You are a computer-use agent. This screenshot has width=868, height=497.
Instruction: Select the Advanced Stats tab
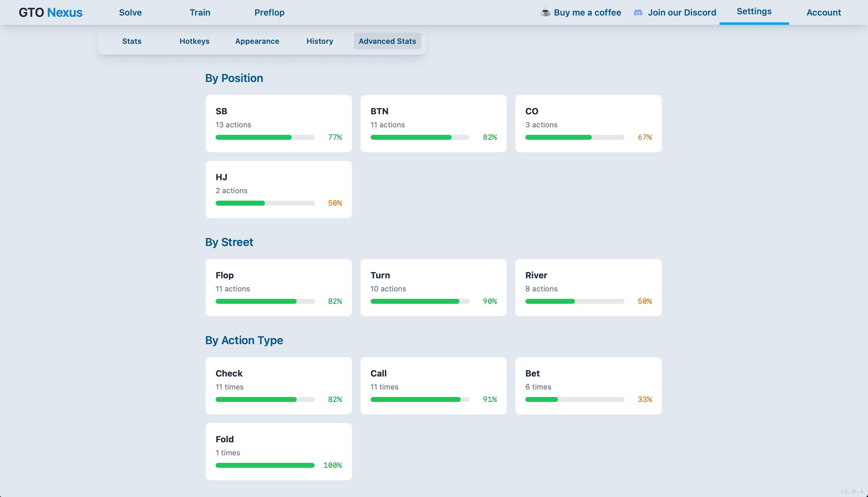click(387, 41)
